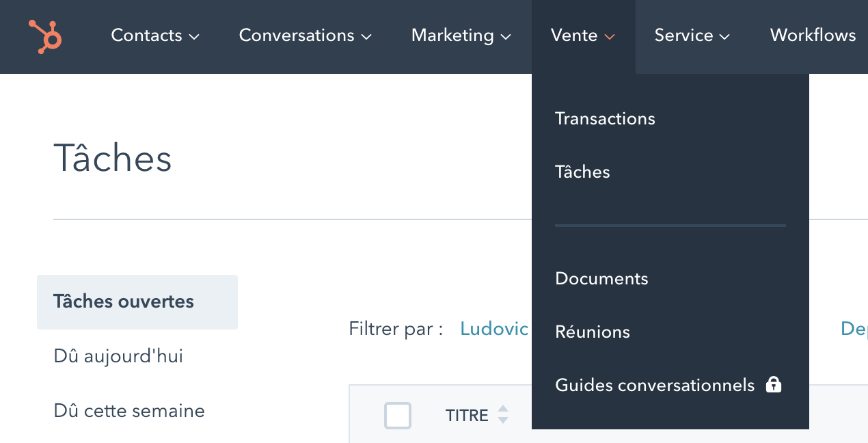Open the Contacts dropdown menu

155,36
